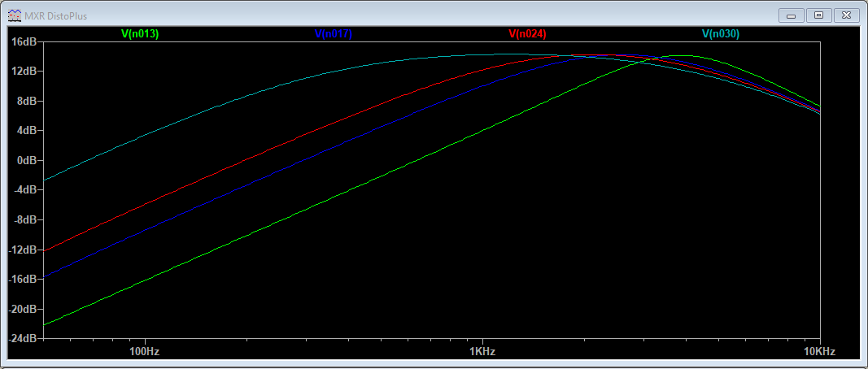This screenshot has height=369, width=868.
Task: Click the -12dB vertical axis label
Action: click(23, 249)
